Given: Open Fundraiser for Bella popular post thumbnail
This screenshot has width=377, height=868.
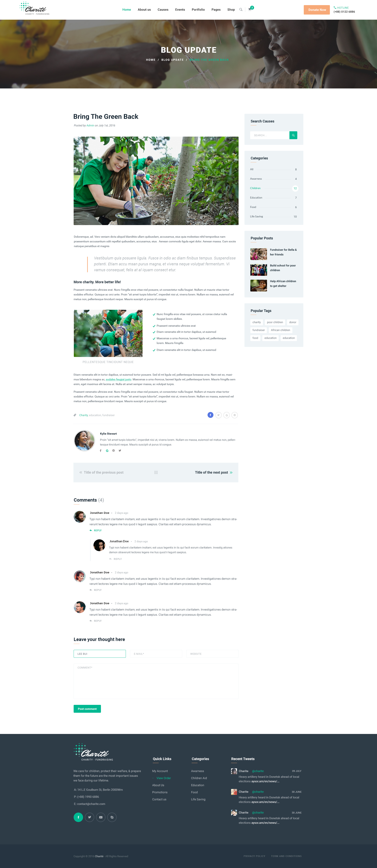Looking at the screenshot, I should pos(259,254).
